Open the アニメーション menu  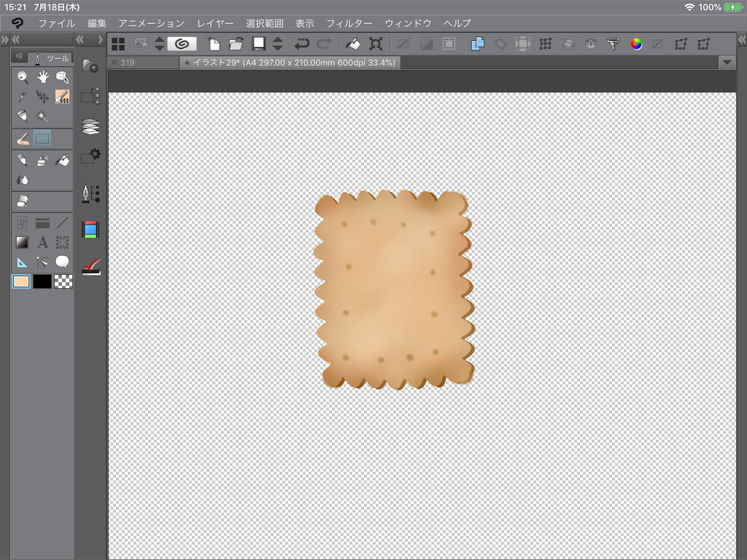click(x=151, y=23)
